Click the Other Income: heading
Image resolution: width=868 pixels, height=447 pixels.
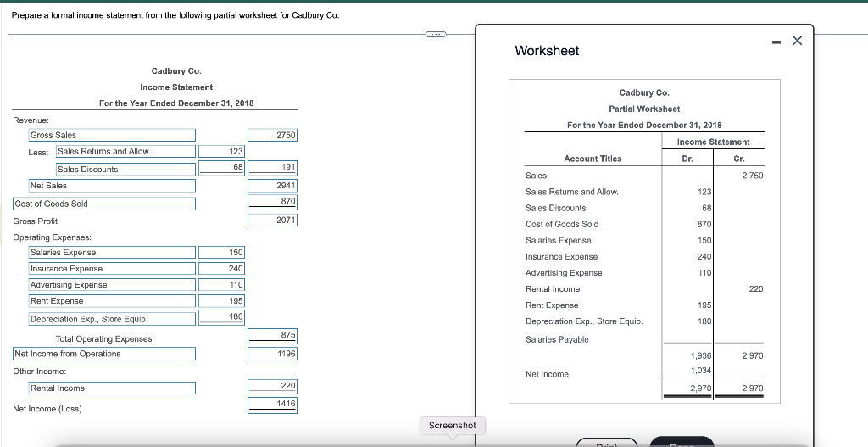pyautogui.click(x=39, y=372)
